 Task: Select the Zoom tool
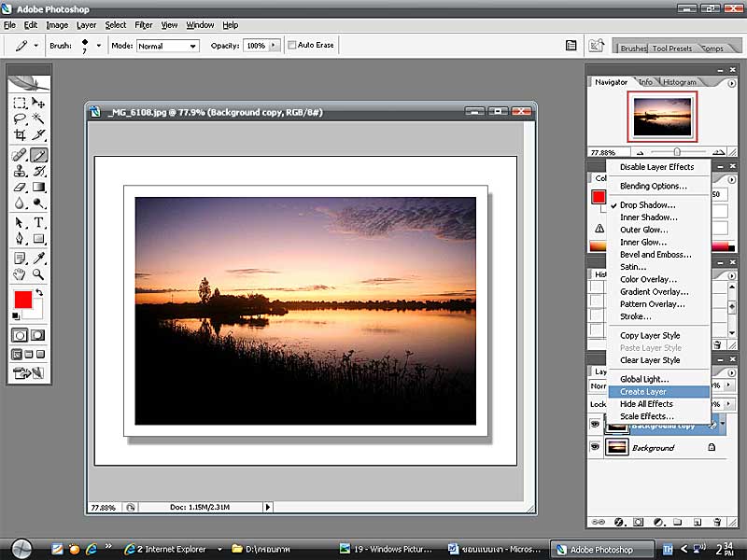pyautogui.click(x=38, y=274)
